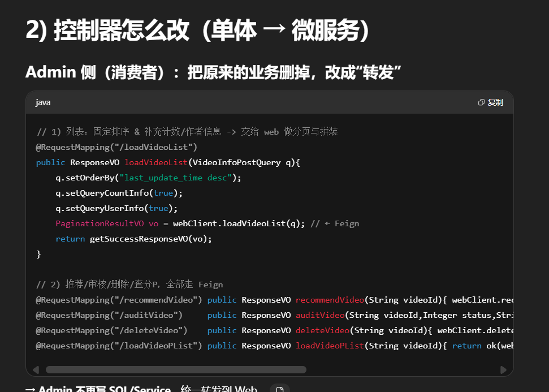Click the loadVideoPList method name in red
549x392 pixels.
pos(330,346)
